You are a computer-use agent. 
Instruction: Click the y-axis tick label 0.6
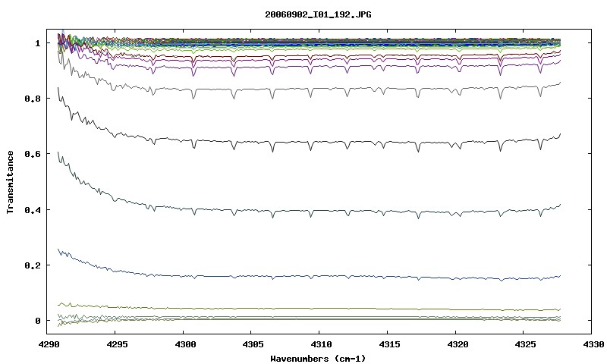[x=33, y=154]
